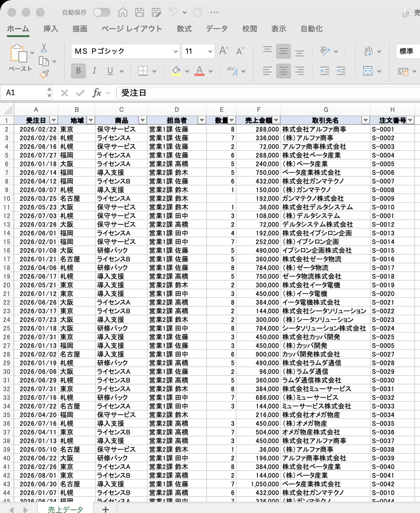Toggle the Center horizontal alignment button

click(283, 71)
